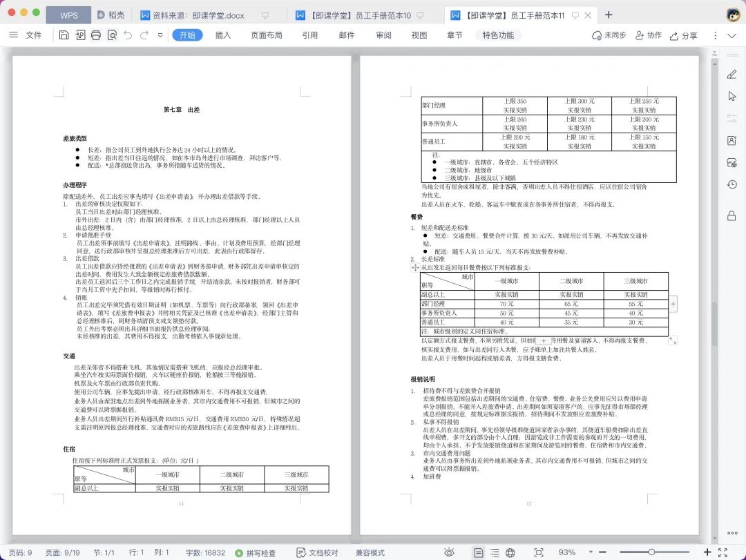Switch to outline view icon
This screenshot has width=746, height=560.
click(495, 552)
